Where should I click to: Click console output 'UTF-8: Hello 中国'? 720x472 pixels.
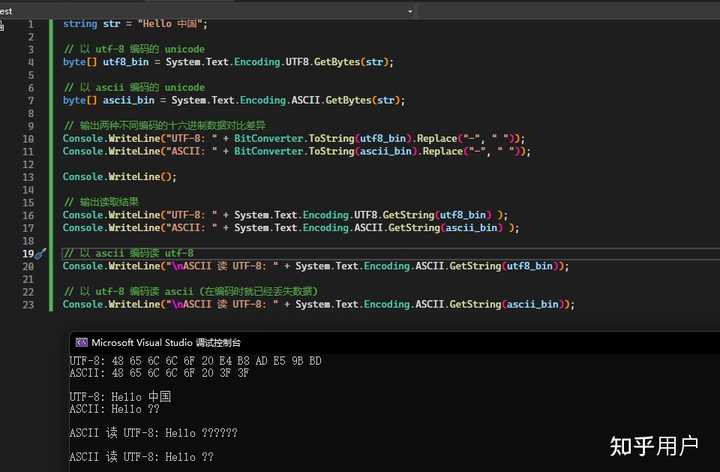[120, 397]
